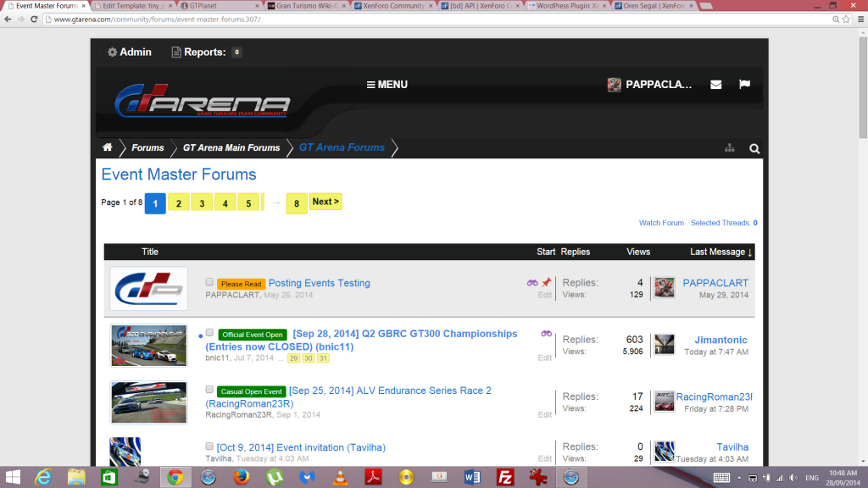868x488 pixels.
Task: Sort threads by the Replies column
Action: [576, 252]
